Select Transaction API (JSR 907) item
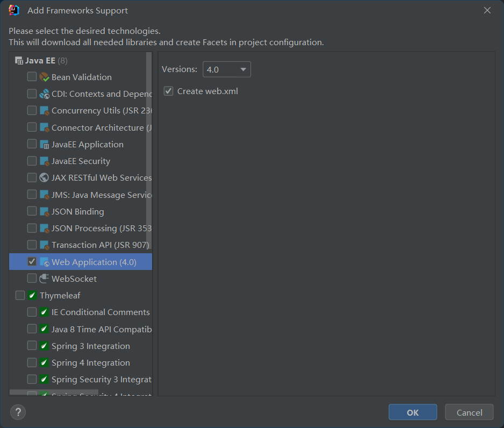The image size is (504, 428). pyautogui.click(x=100, y=245)
